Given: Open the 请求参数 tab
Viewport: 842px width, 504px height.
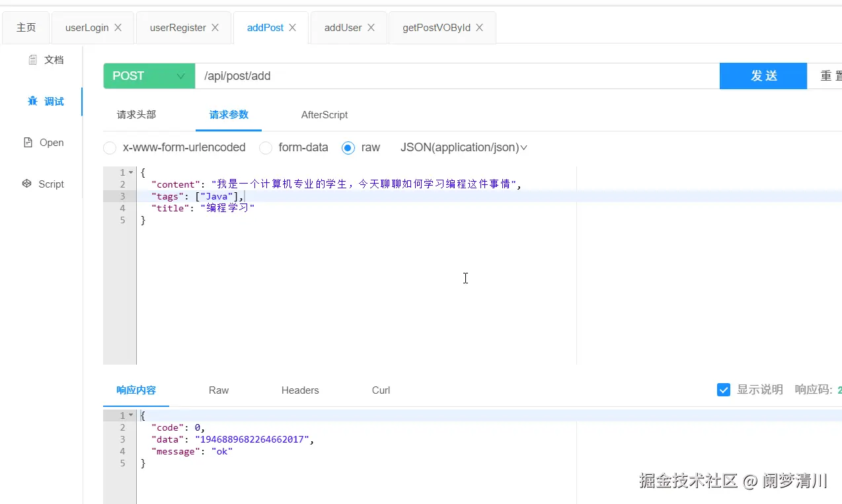Looking at the screenshot, I should [x=229, y=114].
